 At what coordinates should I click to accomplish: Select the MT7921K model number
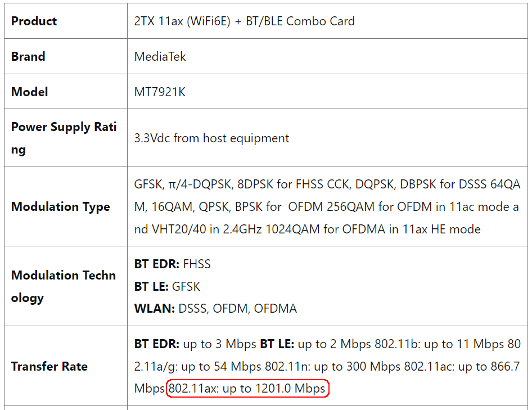(160, 92)
